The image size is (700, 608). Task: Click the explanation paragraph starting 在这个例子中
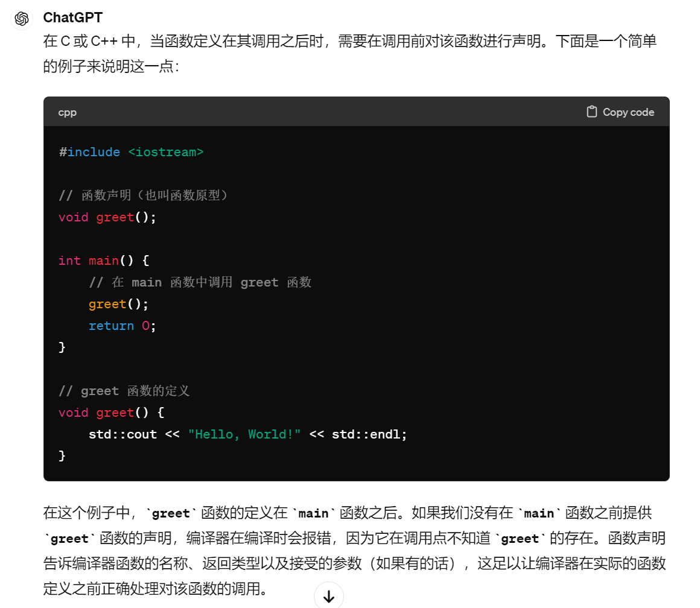pyautogui.click(x=355, y=551)
